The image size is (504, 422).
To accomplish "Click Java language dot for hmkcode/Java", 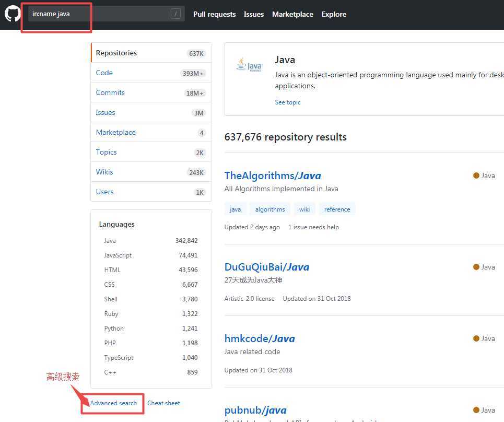I will click(476, 338).
